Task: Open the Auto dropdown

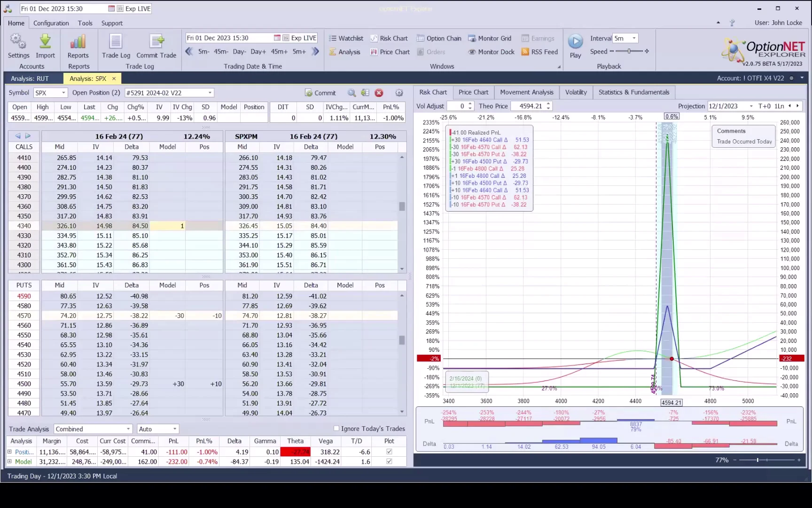Action: [x=175, y=429]
